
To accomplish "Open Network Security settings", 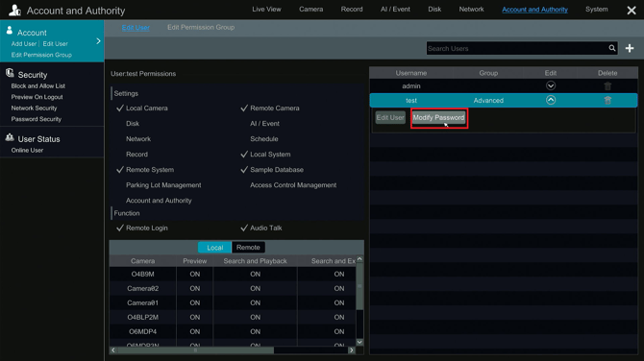I will click(x=34, y=108).
